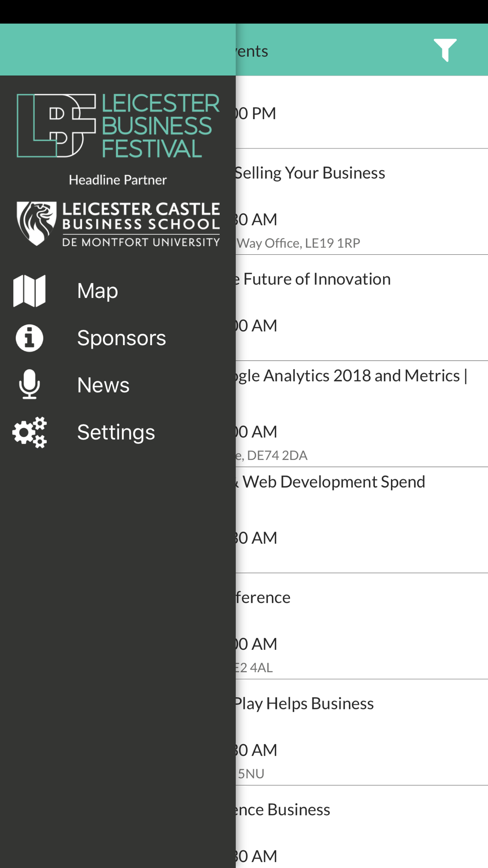Go to Settings in the drawer
The height and width of the screenshot is (868, 488).
116,432
